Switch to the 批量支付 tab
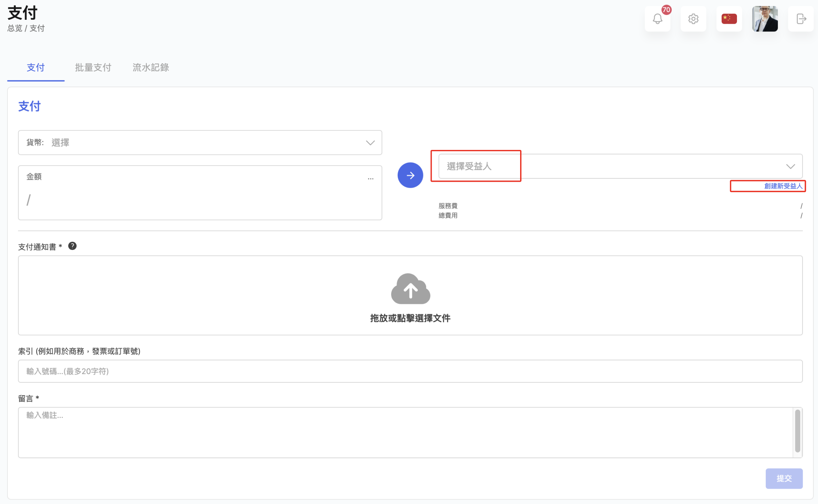Viewport: 818px width, 504px height. (93, 68)
